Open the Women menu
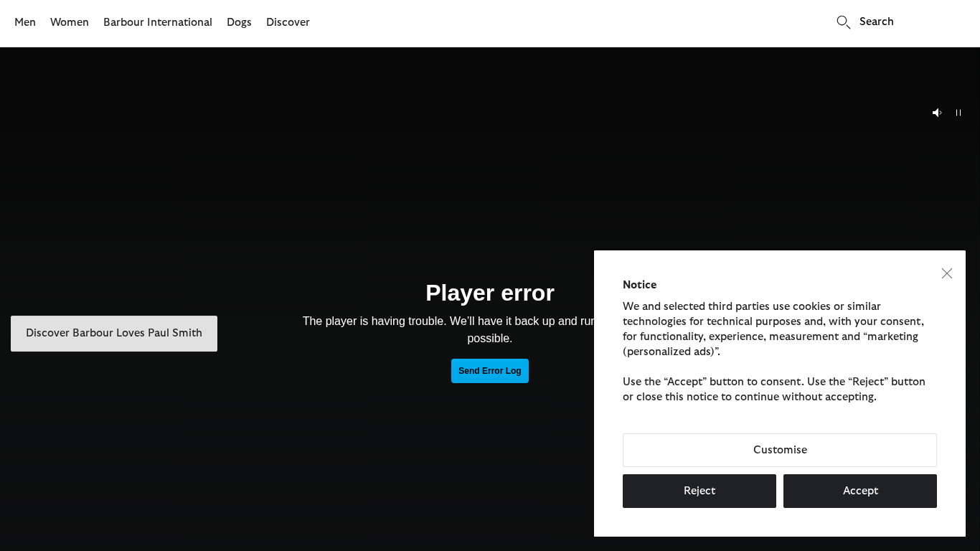 (70, 22)
